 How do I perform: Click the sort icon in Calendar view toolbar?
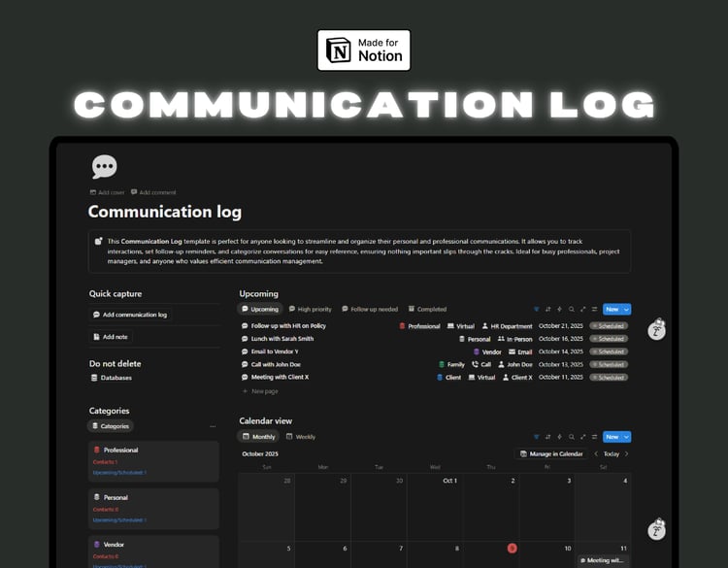click(x=547, y=437)
